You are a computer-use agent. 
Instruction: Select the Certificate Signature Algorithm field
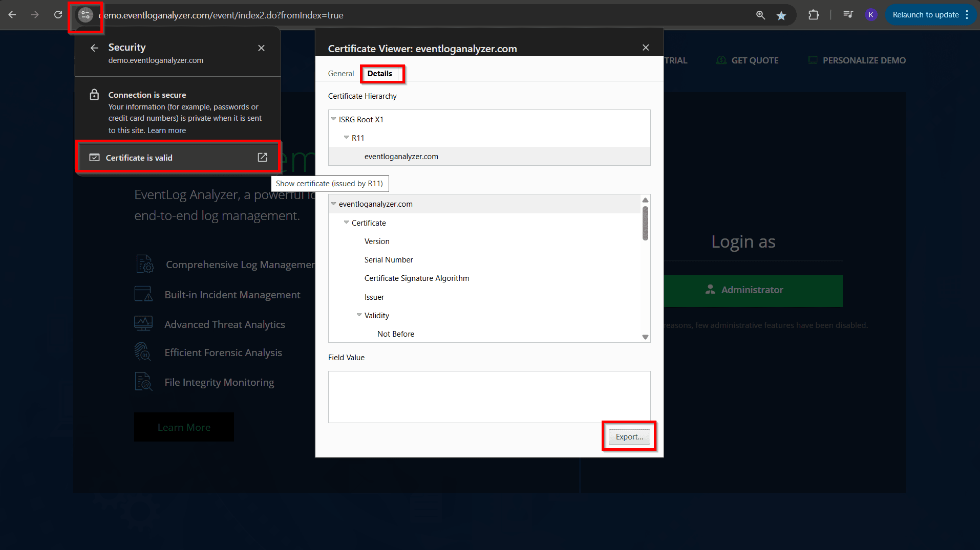[417, 278]
